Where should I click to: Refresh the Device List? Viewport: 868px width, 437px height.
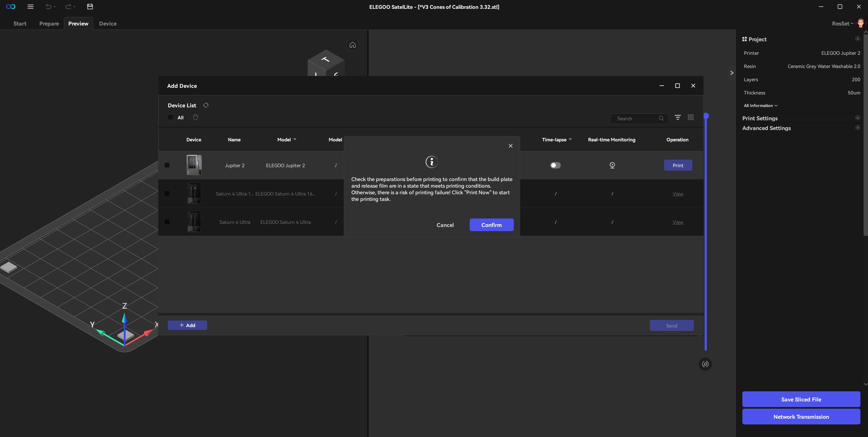(x=206, y=105)
